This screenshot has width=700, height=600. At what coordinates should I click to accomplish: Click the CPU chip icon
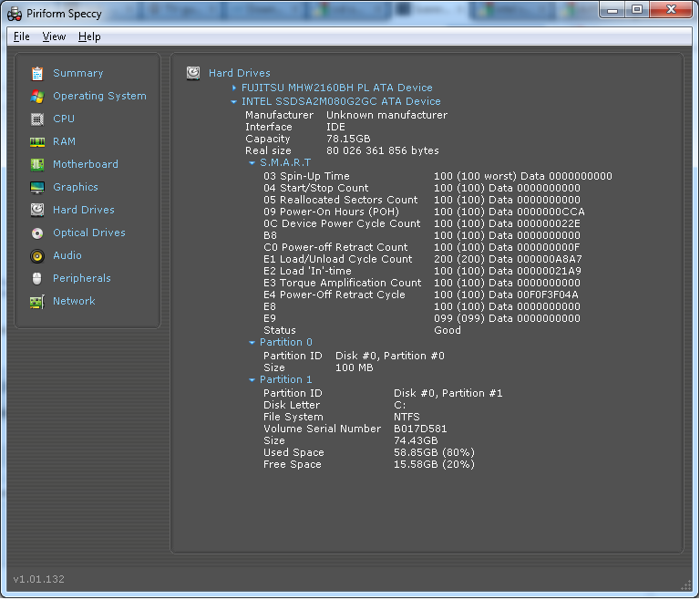pos(37,119)
